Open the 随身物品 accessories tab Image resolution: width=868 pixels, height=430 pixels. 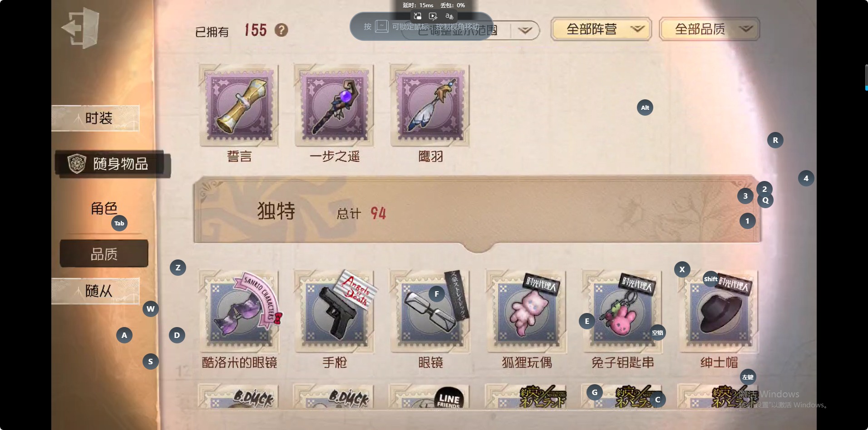(113, 164)
